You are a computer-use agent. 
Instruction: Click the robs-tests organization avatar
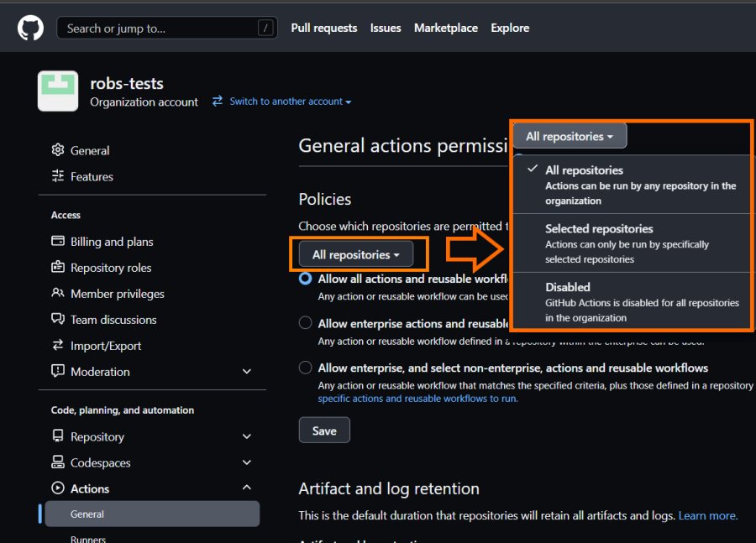tap(58, 91)
